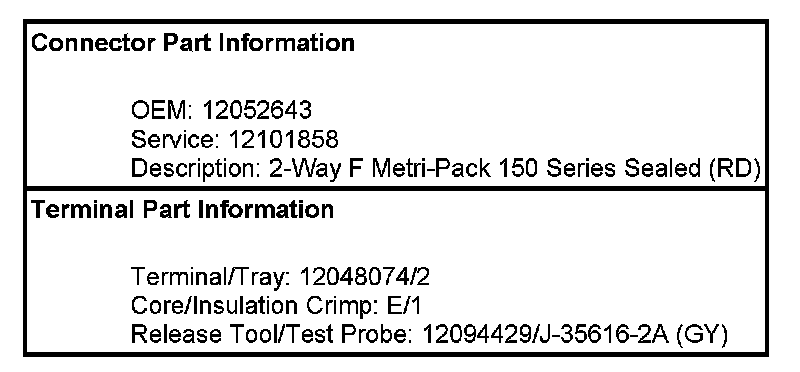The image size is (800, 372).
Task: Select the Service number 12101858
Action: click(x=283, y=139)
